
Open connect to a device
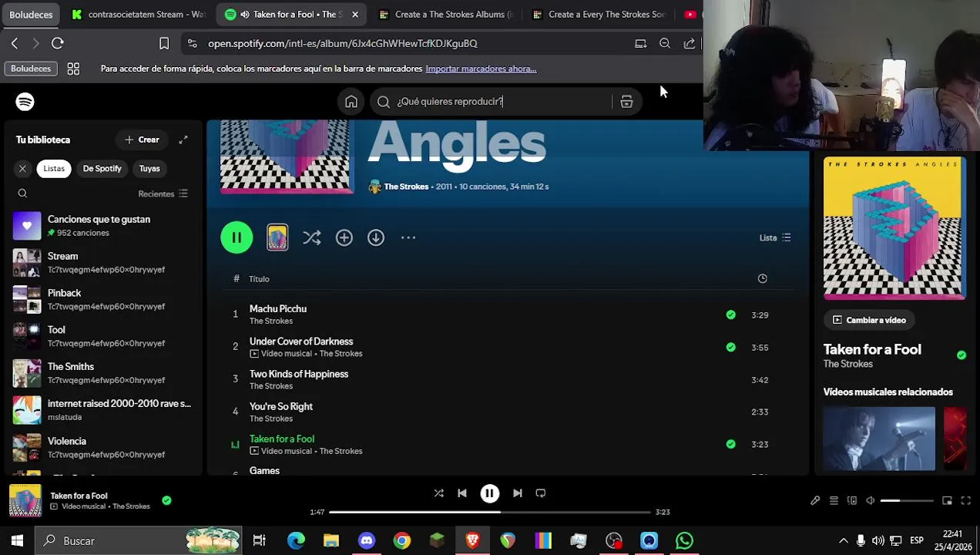click(852, 501)
